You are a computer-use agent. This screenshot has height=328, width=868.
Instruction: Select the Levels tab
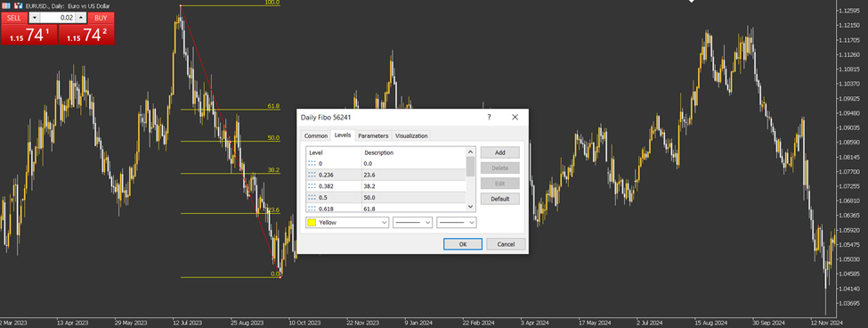pyautogui.click(x=343, y=135)
